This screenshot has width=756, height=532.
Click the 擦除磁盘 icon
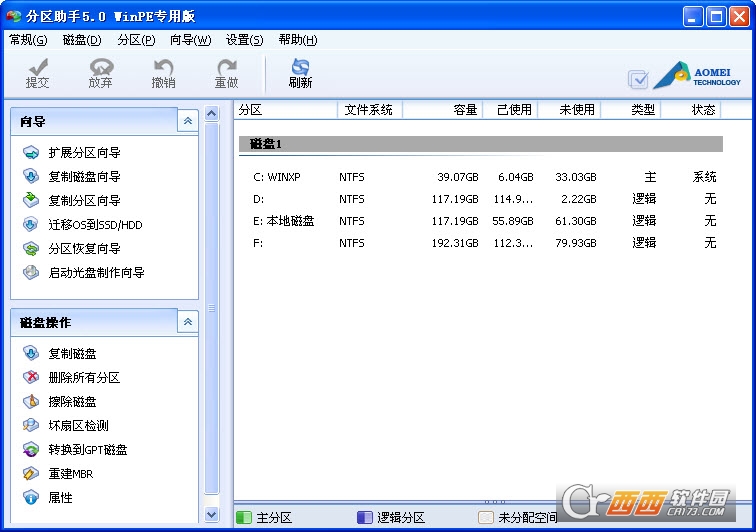point(31,401)
